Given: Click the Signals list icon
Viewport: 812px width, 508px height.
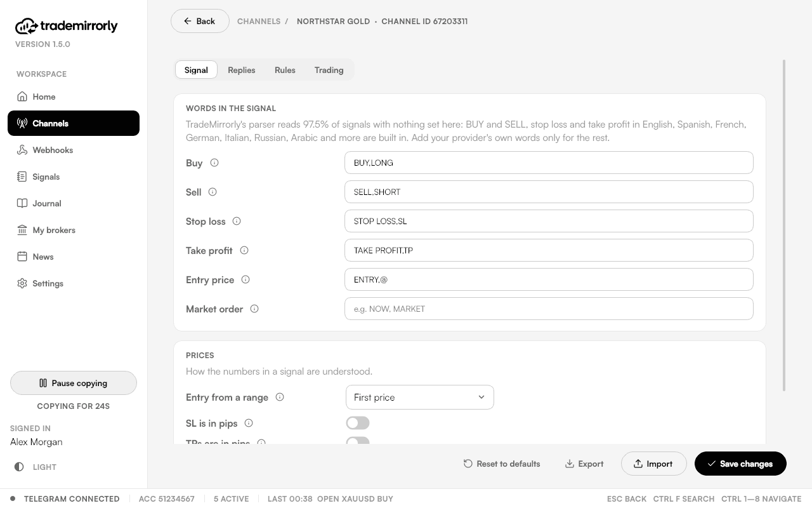Looking at the screenshot, I should (x=22, y=177).
